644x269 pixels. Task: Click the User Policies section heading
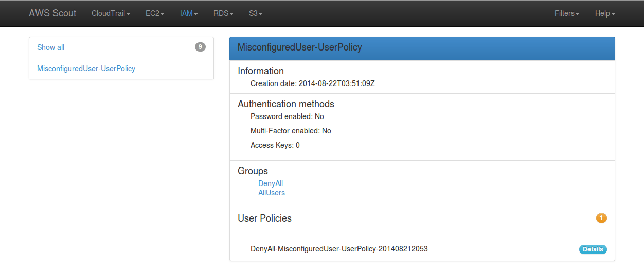point(264,218)
